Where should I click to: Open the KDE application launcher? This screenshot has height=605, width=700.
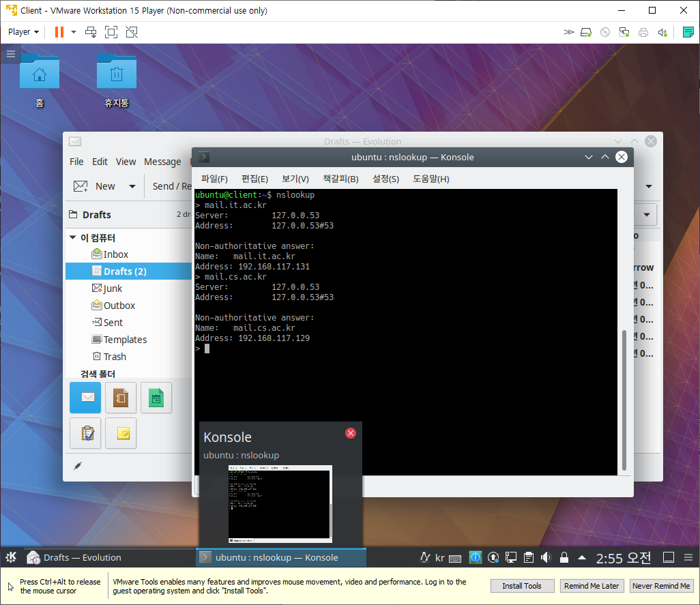click(x=11, y=557)
